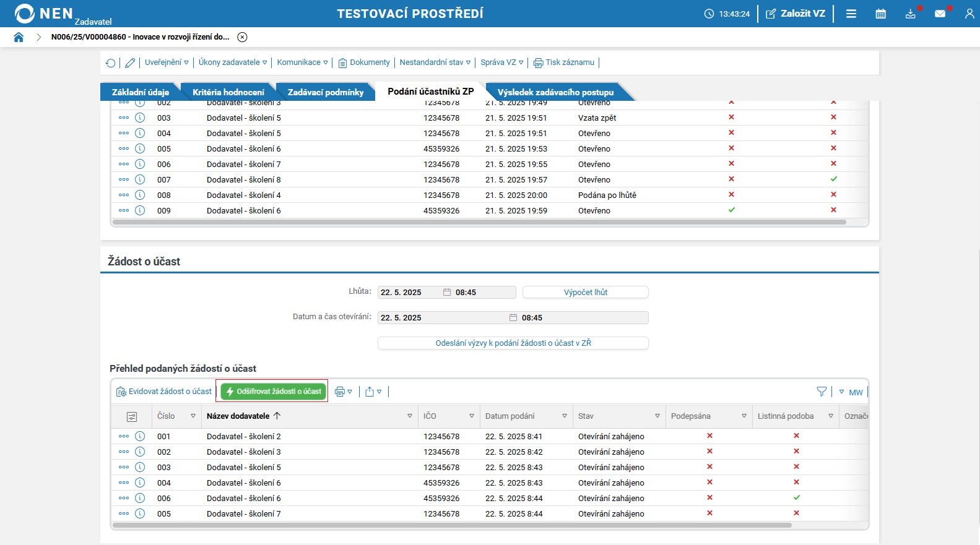Screen dimensions: 980x545
Task: Open filter dropdown on Název dodavatele column
Action: [410, 416]
